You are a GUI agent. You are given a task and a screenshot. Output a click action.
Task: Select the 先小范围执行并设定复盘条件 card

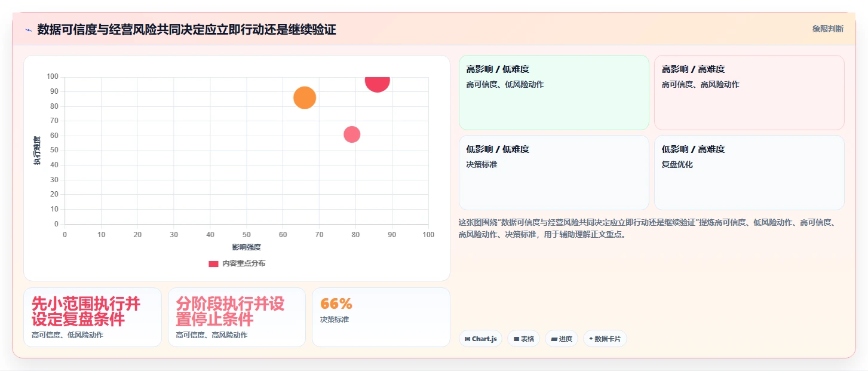pyautogui.click(x=93, y=317)
